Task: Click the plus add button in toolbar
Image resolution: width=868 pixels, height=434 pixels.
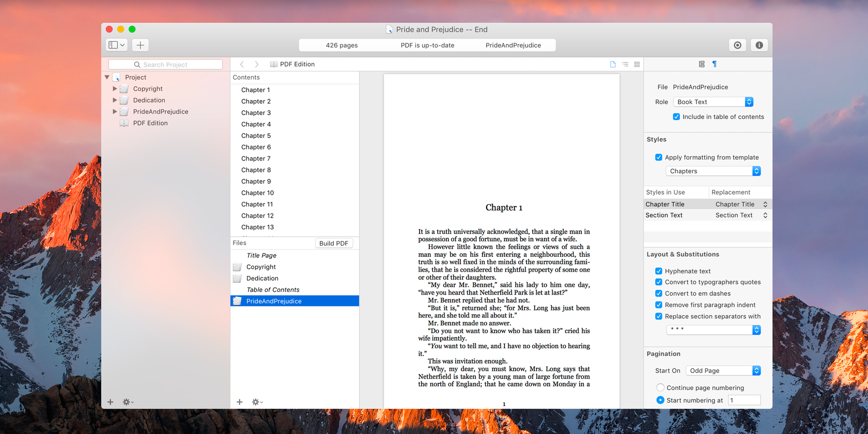Action: (140, 45)
